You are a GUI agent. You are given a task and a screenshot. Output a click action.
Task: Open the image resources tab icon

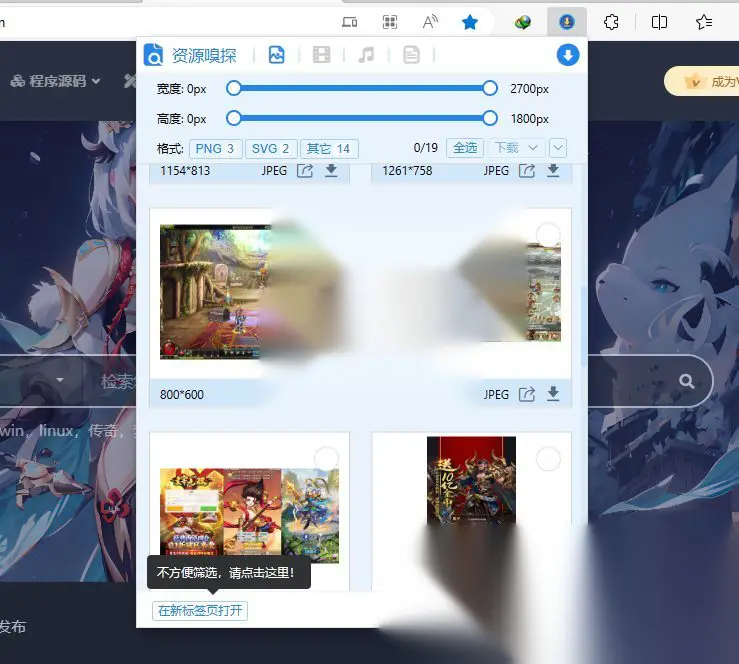tap(277, 55)
